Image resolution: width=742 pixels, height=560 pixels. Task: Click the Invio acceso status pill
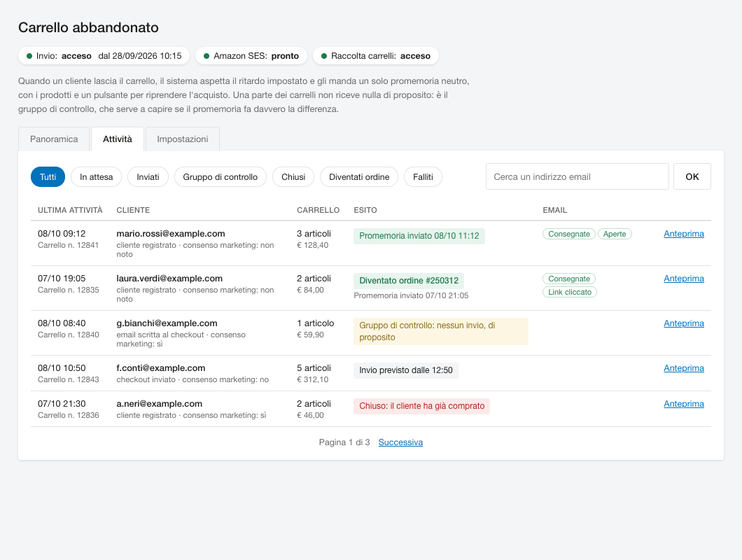(104, 56)
